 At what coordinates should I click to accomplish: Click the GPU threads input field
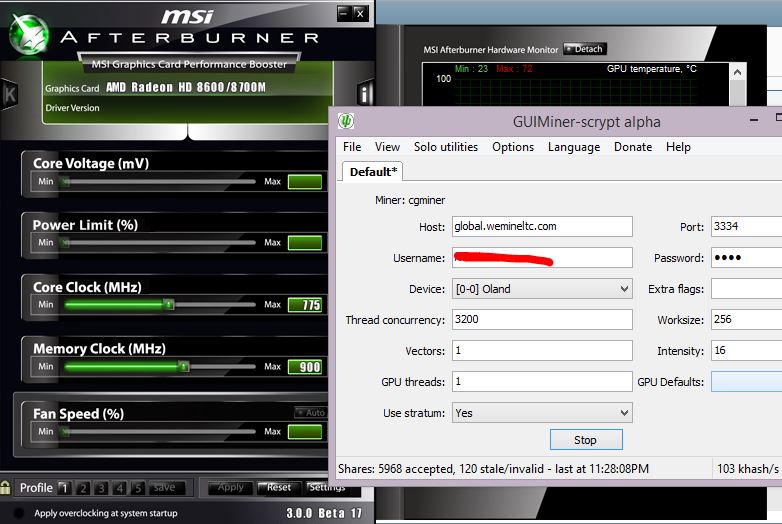(x=542, y=382)
